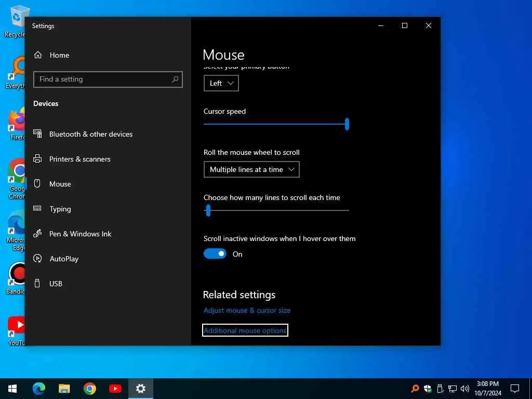
Task: Click the printer icon in sidebar
Action: [37, 158]
